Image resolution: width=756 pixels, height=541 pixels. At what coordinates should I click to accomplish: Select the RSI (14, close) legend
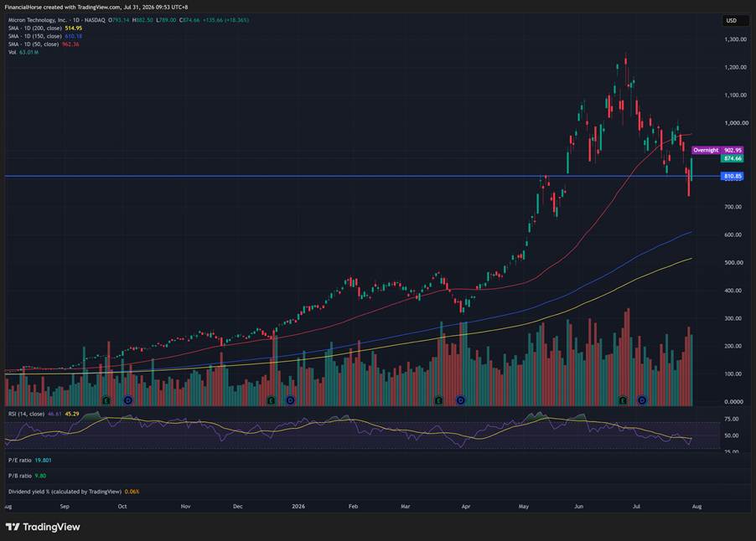pyautogui.click(x=26, y=414)
